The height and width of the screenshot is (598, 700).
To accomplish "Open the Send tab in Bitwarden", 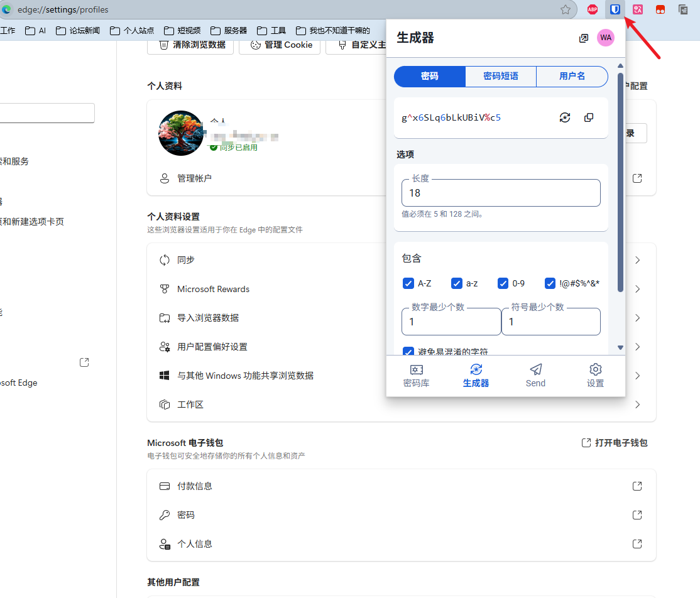I will point(535,375).
